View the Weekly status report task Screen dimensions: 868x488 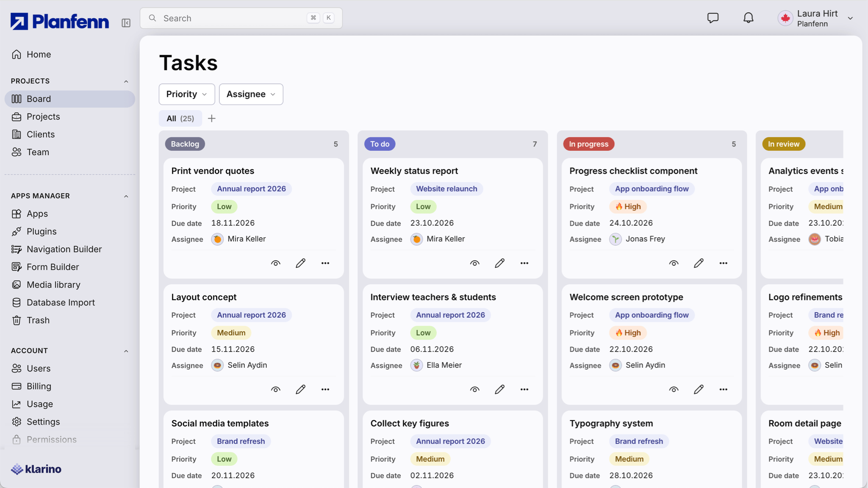475,263
